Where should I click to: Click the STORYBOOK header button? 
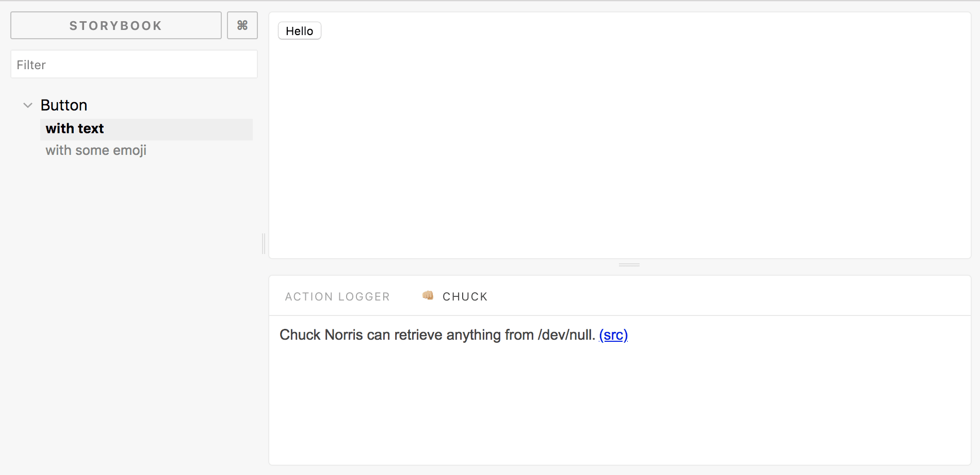(116, 25)
